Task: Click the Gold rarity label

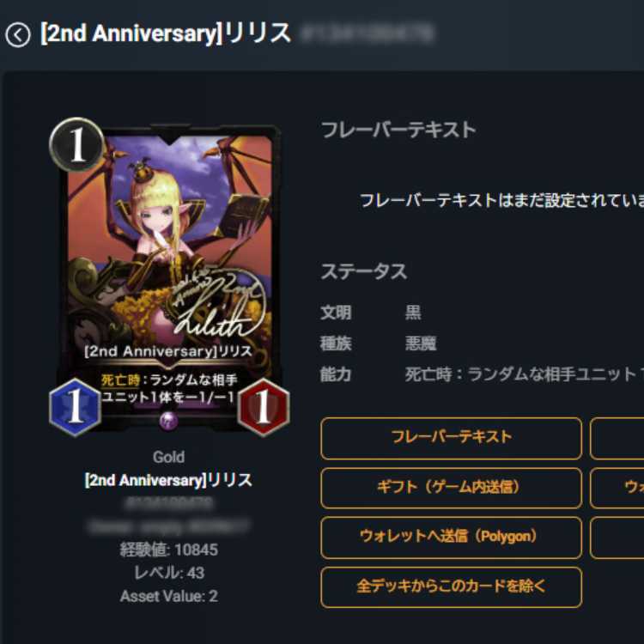Action: tap(169, 457)
